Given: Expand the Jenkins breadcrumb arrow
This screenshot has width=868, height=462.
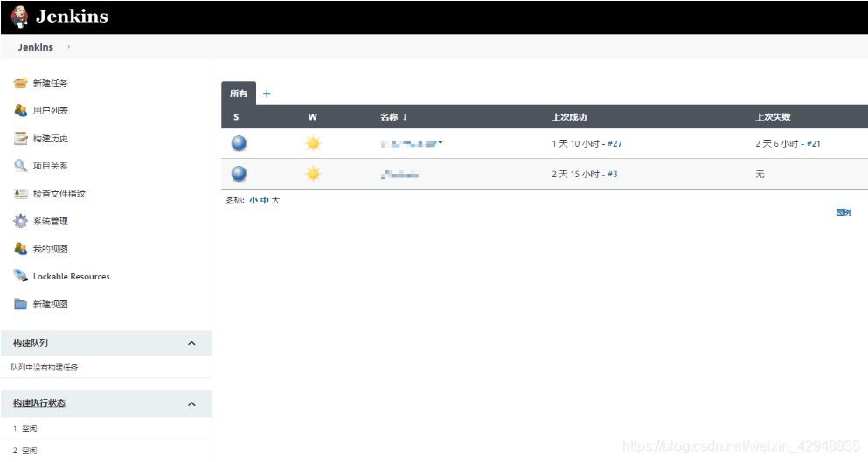Looking at the screenshot, I should tap(69, 47).
